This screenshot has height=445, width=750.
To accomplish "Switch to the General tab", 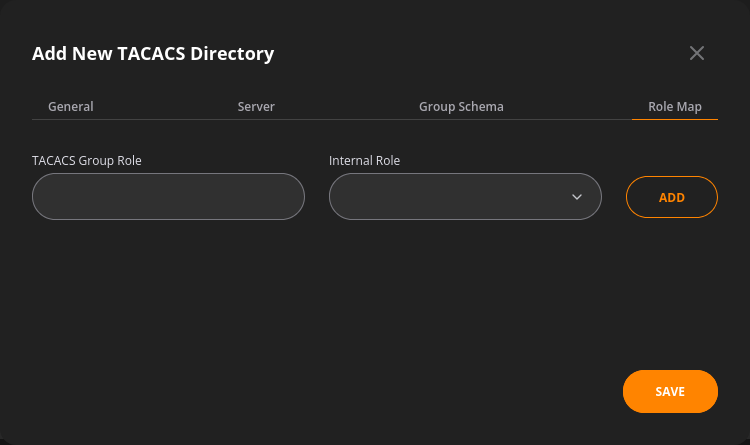I will [71, 106].
